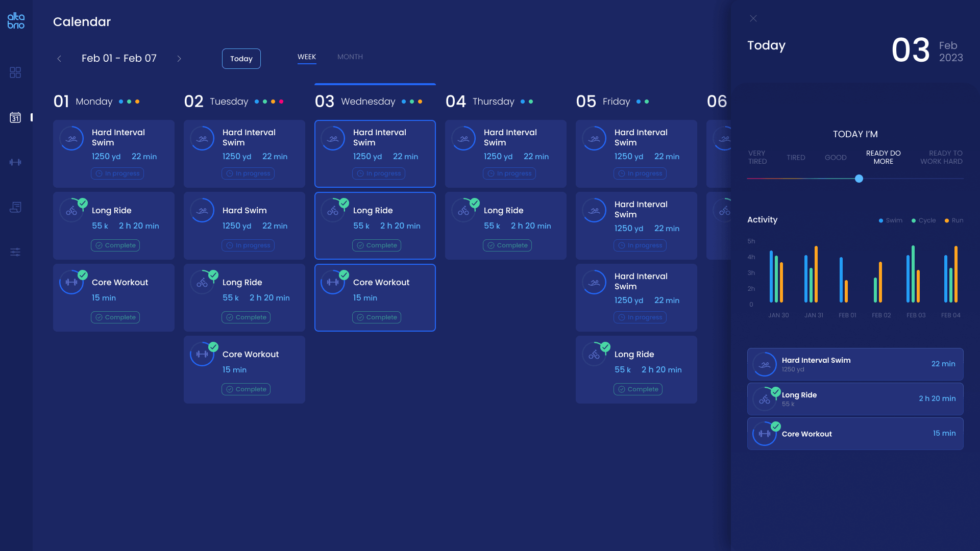Switch to the MONTH view tab
This screenshot has width=980, height=551.
[x=350, y=57]
